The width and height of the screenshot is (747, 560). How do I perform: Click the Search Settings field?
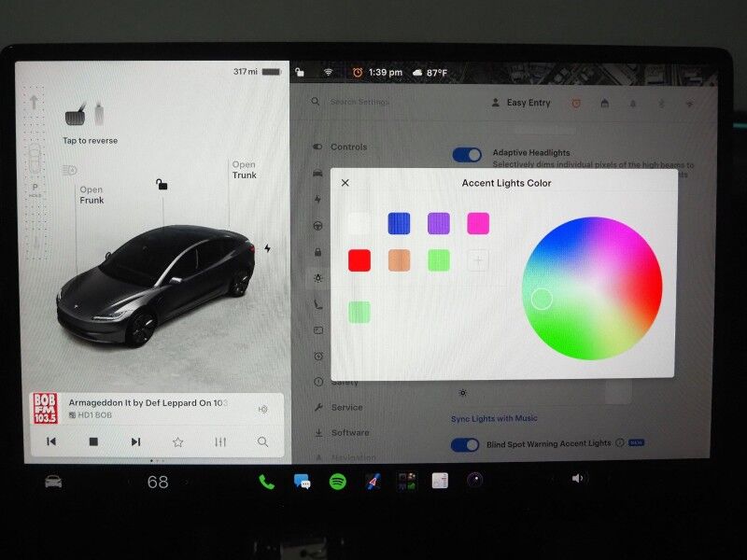(x=359, y=102)
